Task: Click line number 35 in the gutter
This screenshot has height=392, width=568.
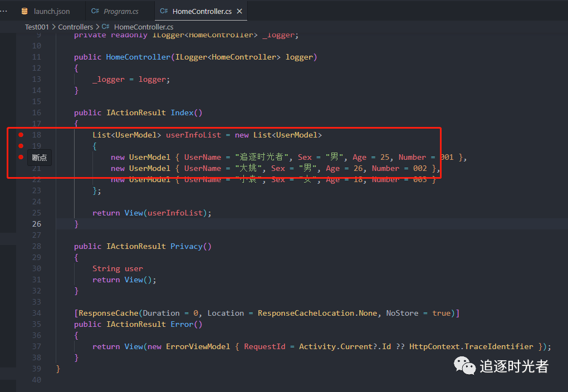Action: [37, 324]
